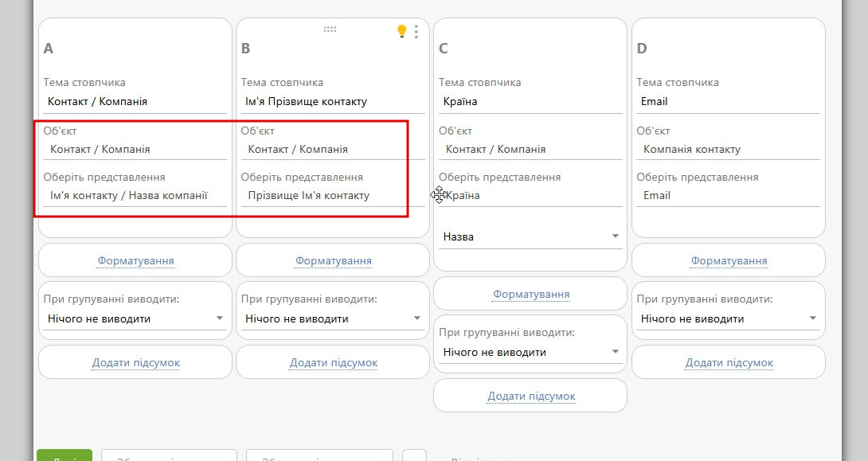Image resolution: width=868 pixels, height=461 pixels.
Task: Click the Форматування link under column A
Action: click(135, 260)
